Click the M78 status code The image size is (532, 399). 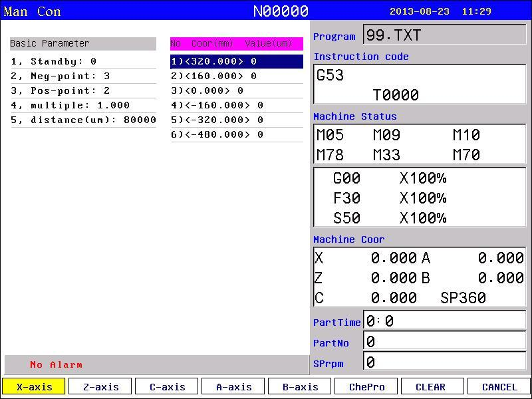(x=330, y=155)
